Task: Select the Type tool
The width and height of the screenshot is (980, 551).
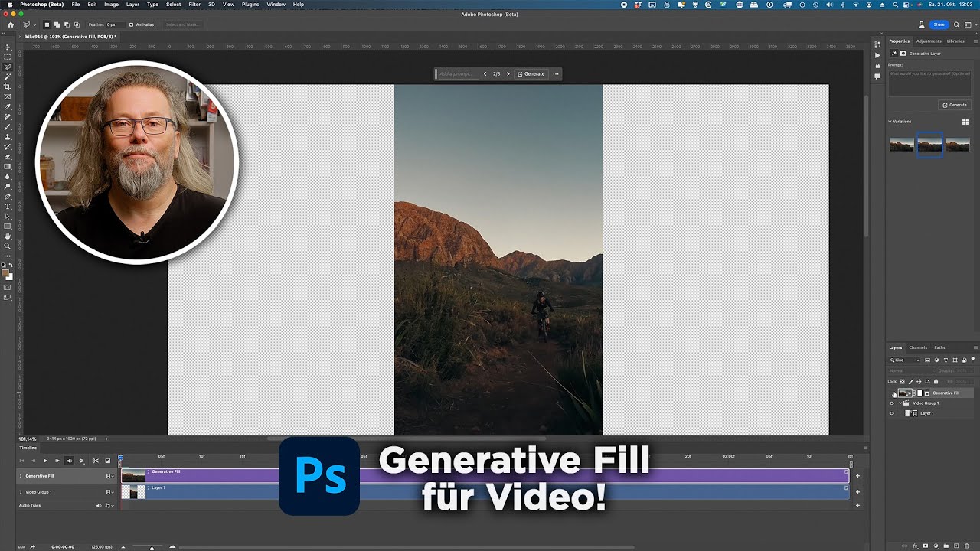Action: coord(8,207)
